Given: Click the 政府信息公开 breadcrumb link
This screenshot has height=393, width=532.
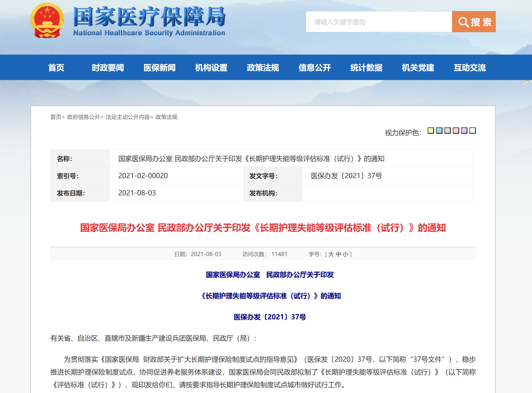Looking at the screenshot, I should point(83,117).
